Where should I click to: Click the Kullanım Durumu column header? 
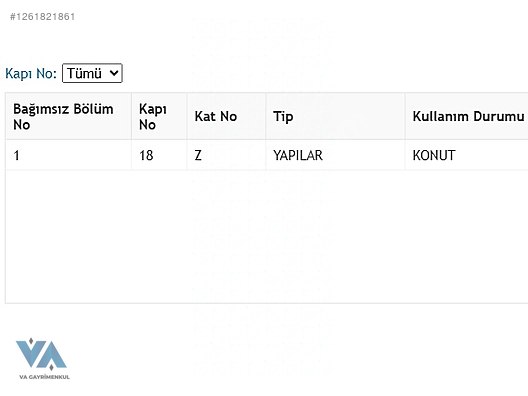[x=467, y=117]
